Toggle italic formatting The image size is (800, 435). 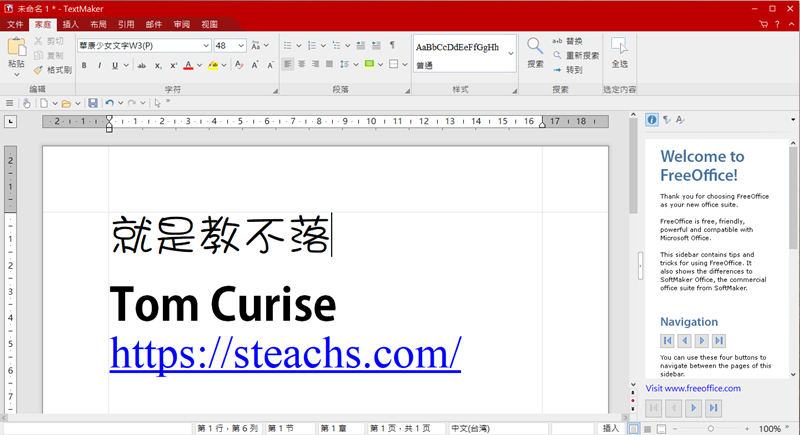click(99, 66)
